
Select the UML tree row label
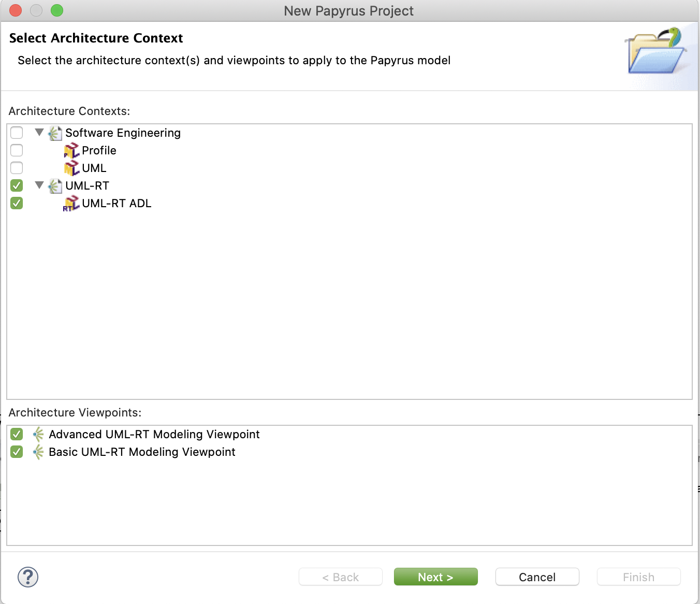94,168
